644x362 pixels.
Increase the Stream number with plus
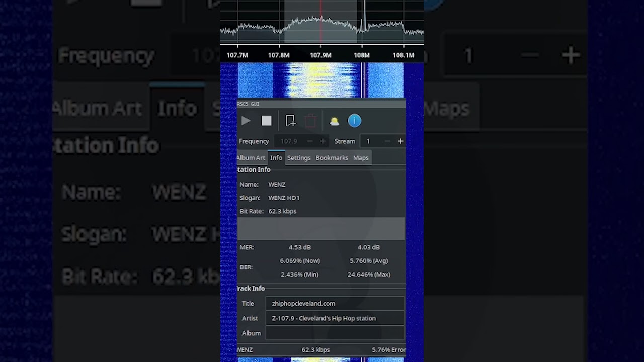click(x=400, y=141)
